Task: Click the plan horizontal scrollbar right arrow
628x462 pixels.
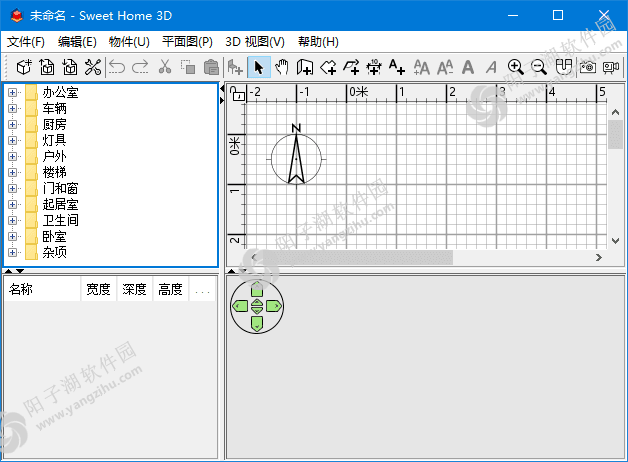Action: (599, 257)
